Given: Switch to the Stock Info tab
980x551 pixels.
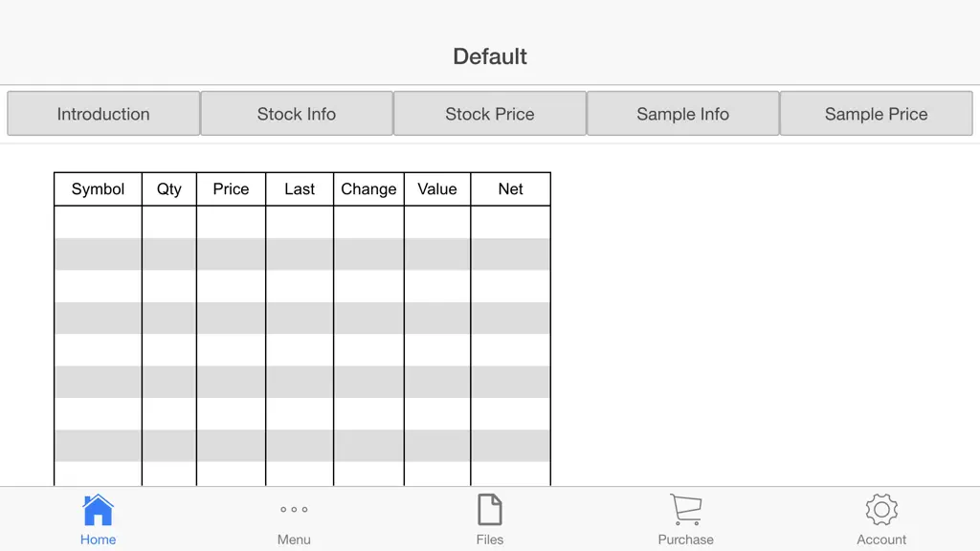Looking at the screenshot, I should (x=297, y=114).
